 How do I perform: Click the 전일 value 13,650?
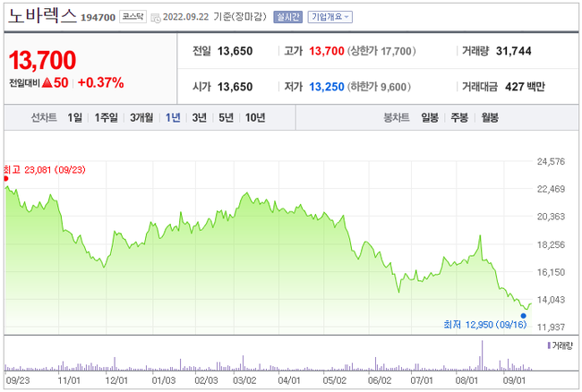(235, 51)
